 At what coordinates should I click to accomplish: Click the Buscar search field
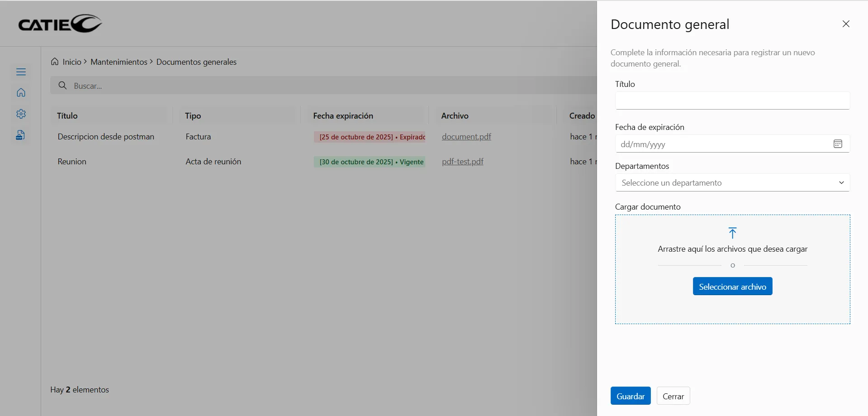(317, 86)
